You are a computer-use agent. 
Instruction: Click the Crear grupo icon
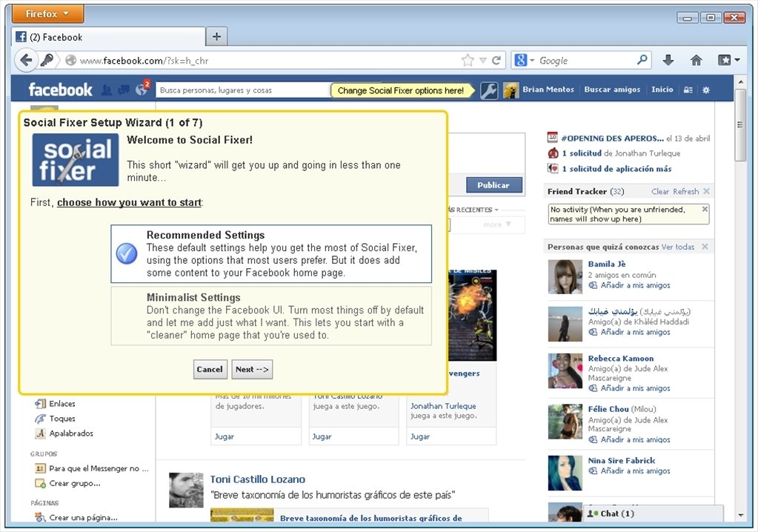click(x=40, y=483)
